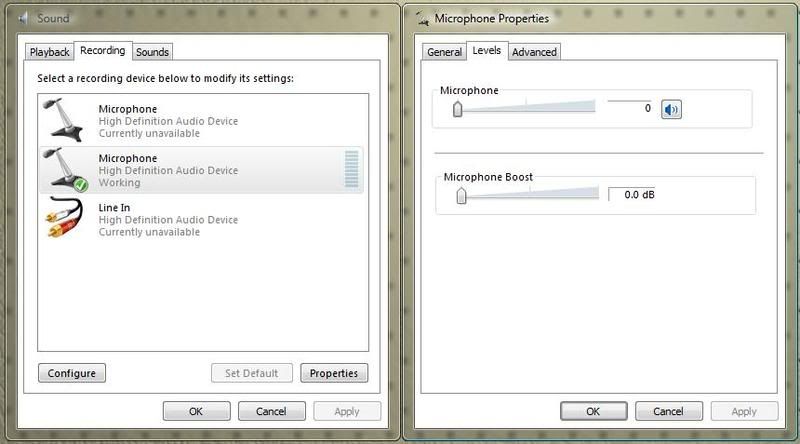Screen dimensions: 800x444
Task: Open the General tab in Microphone Properties
Action: click(444, 52)
